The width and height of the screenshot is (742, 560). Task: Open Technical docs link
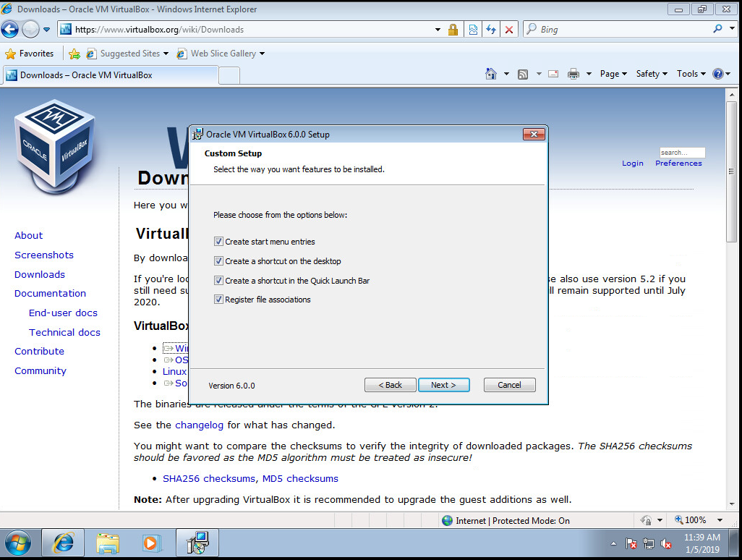coord(64,332)
